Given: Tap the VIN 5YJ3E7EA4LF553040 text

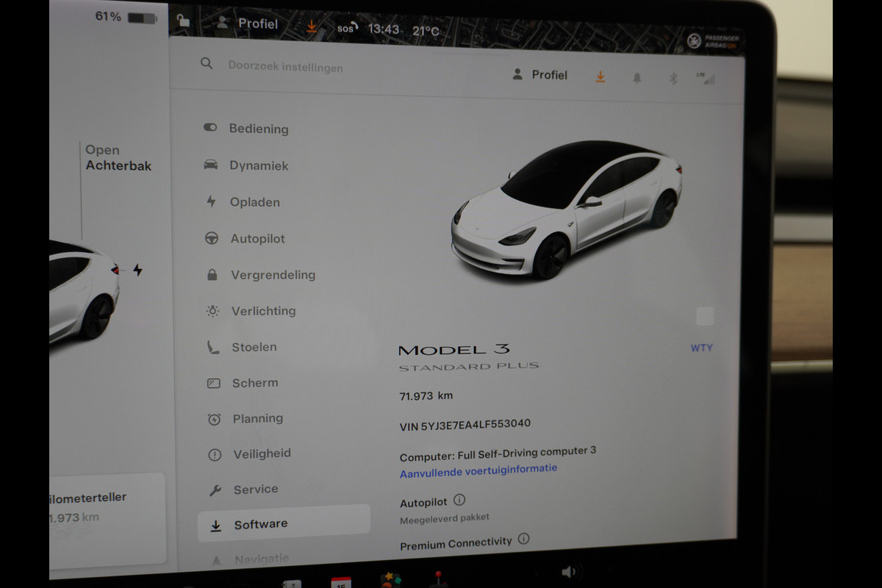Looking at the screenshot, I should [465, 425].
